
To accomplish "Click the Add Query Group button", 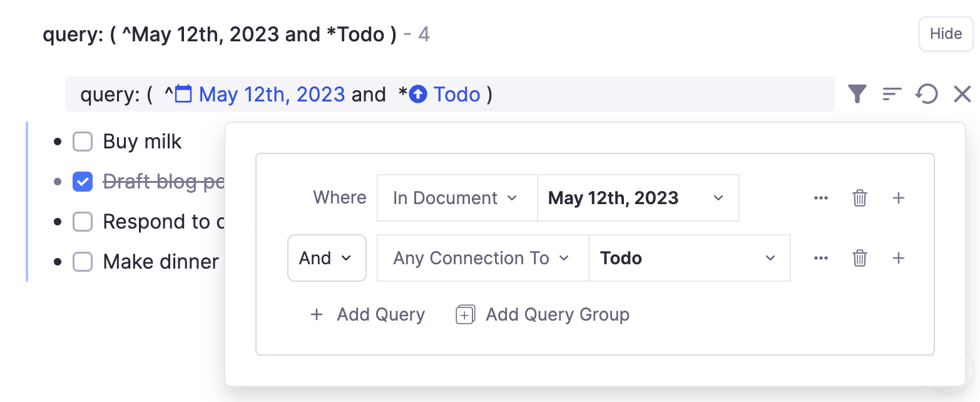I will (543, 314).
